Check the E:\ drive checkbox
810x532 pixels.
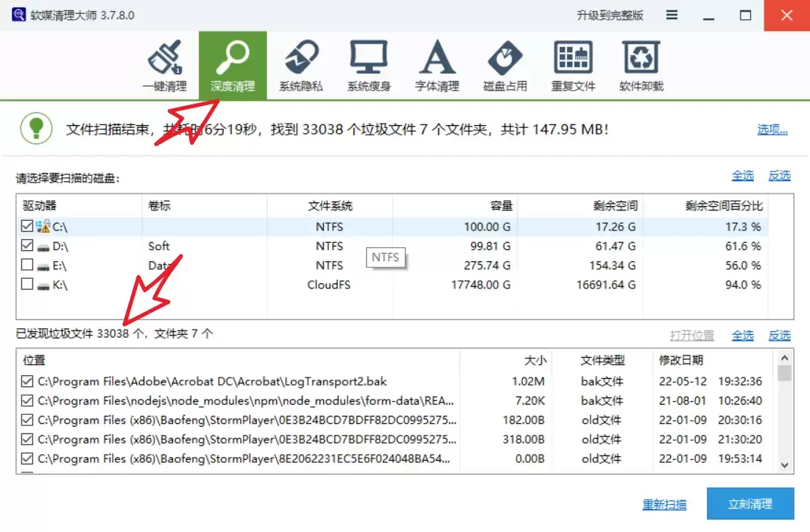click(x=27, y=265)
